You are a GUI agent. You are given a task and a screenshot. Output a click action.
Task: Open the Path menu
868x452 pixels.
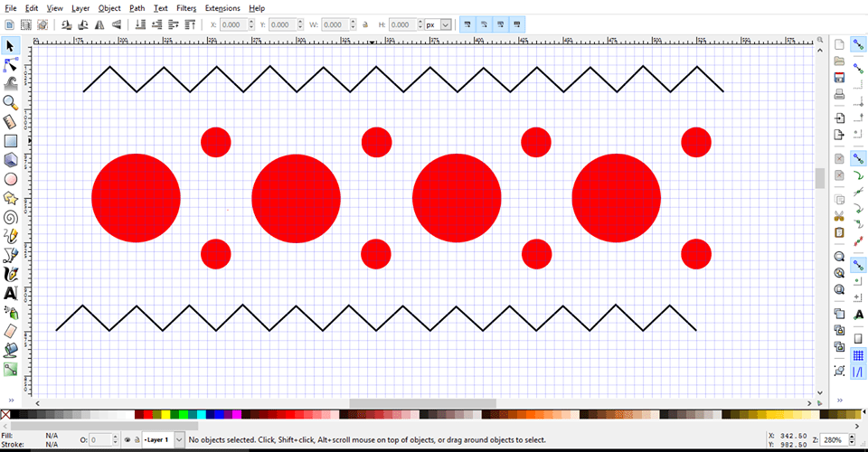(137, 8)
